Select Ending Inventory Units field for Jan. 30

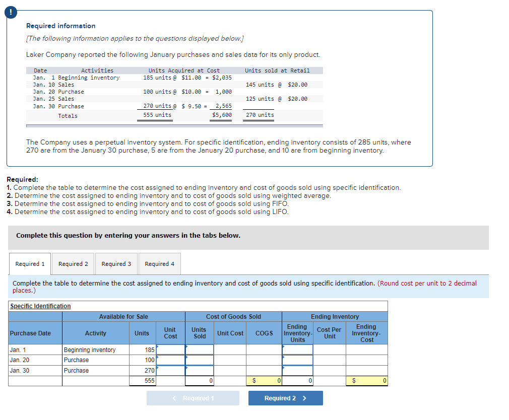[297, 370]
